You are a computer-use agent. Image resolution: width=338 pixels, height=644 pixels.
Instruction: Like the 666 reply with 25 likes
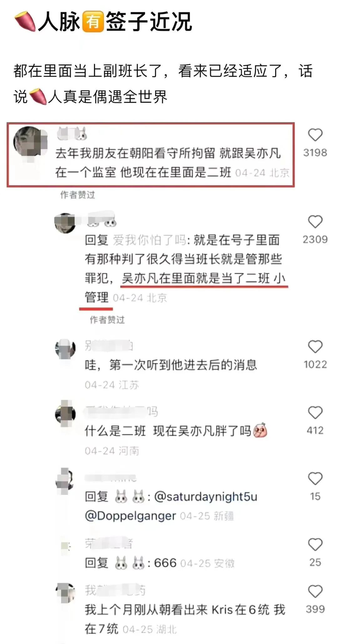(315, 545)
